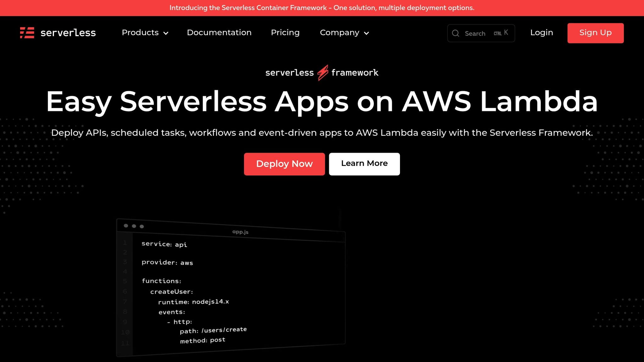
Task: Click the serverless wordmark above the headline
Action: point(289,73)
